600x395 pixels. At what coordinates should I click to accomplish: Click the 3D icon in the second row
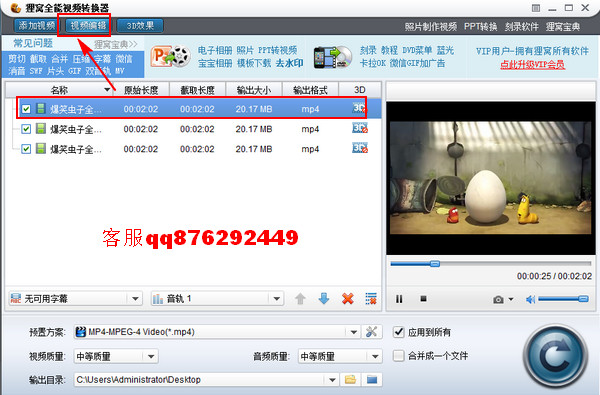pyautogui.click(x=360, y=128)
